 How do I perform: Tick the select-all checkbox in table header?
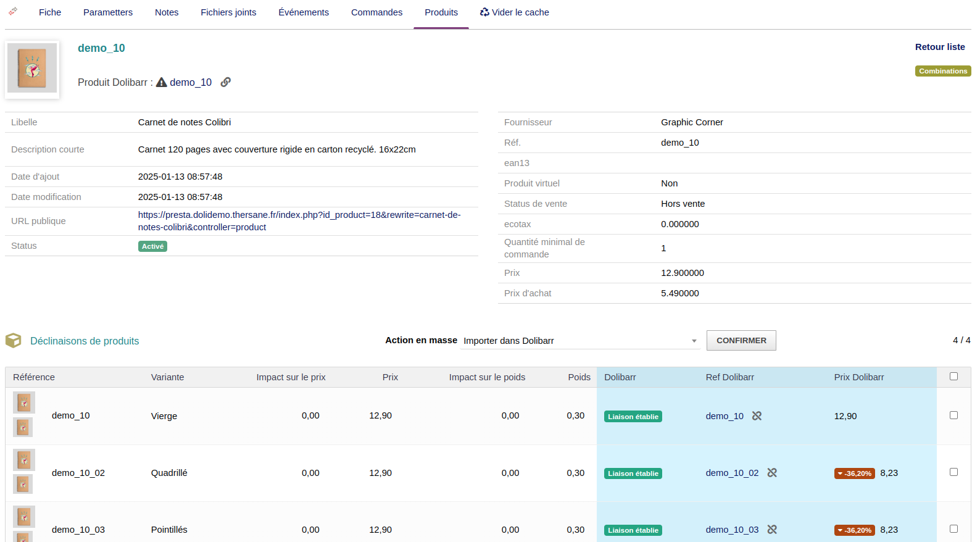[953, 377]
